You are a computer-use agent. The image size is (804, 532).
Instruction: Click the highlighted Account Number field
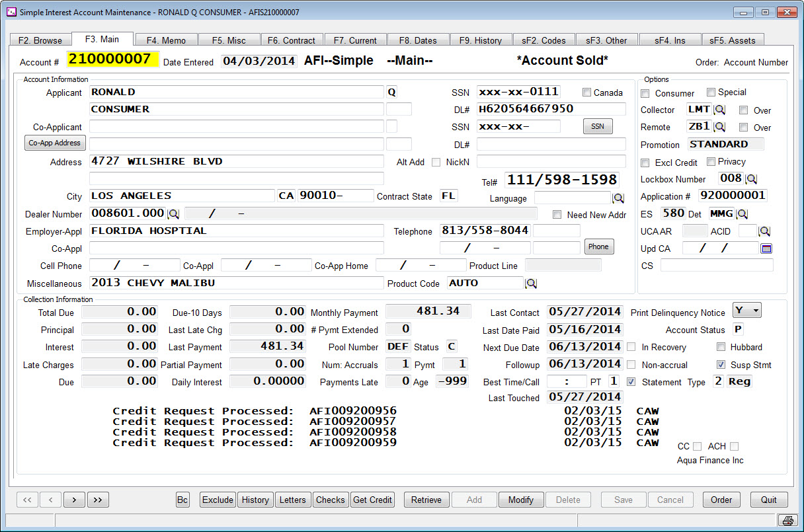[112, 59]
